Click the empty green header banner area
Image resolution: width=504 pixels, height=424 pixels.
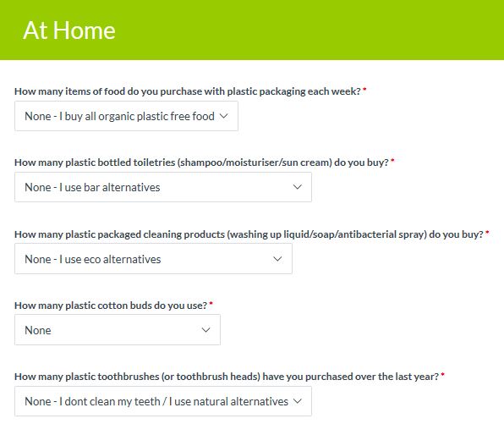pyautogui.click(x=309, y=30)
